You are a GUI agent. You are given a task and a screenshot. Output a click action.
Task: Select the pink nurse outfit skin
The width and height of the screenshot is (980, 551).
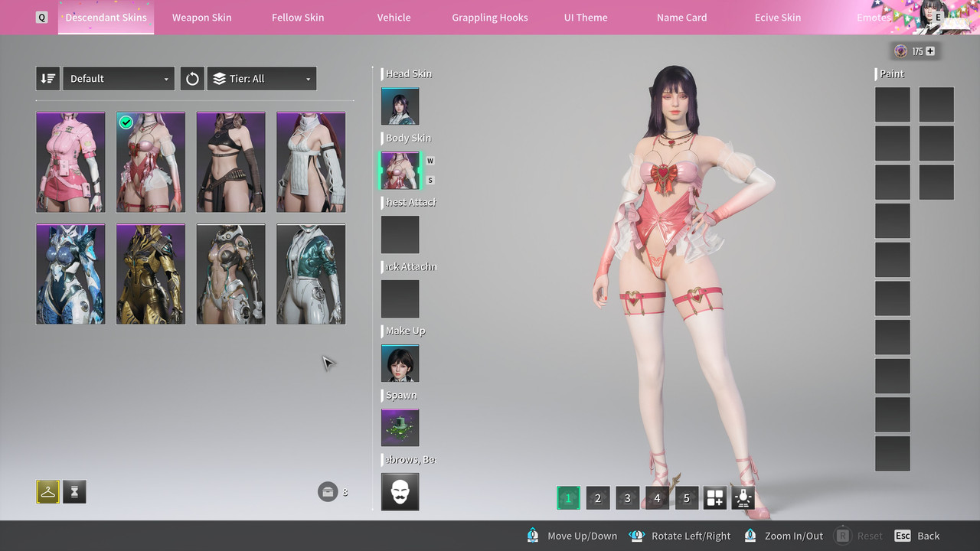coord(70,162)
